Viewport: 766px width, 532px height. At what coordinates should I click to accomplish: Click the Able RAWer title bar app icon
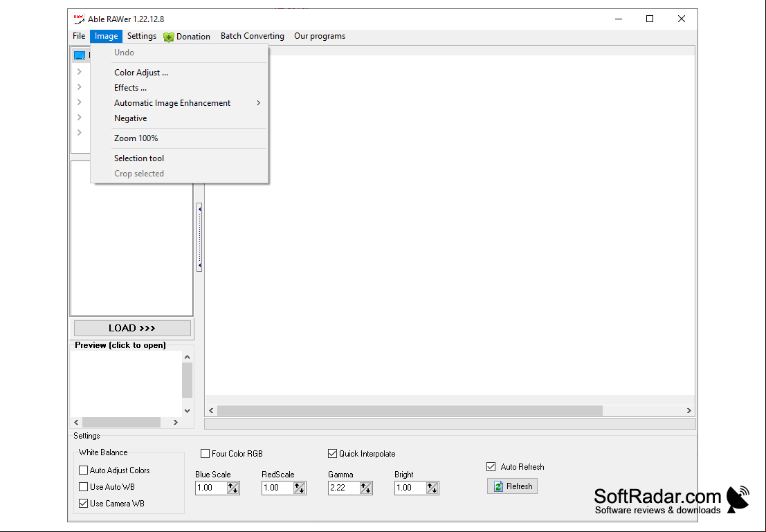(x=79, y=19)
